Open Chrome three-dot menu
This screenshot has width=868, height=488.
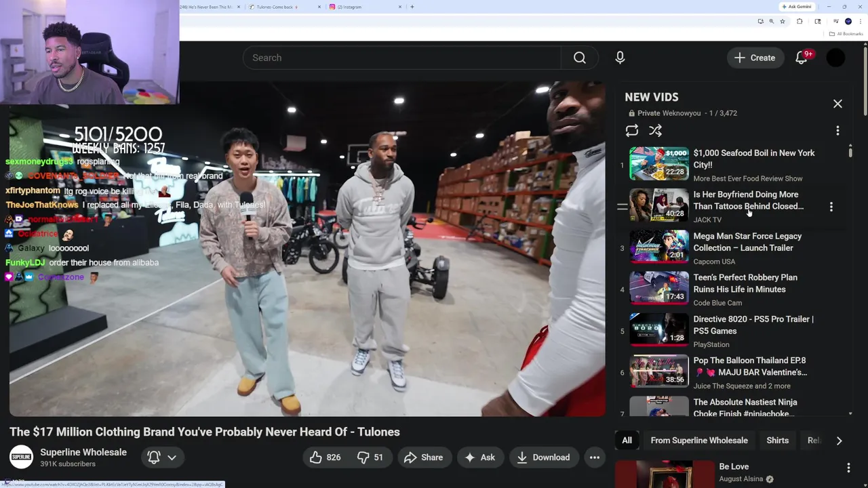(860, 22)
